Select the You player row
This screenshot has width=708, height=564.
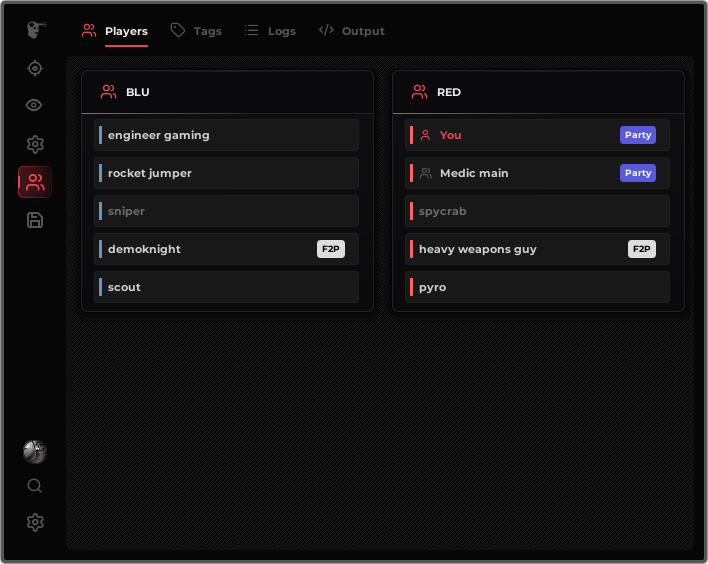click(x=537, y=135)
